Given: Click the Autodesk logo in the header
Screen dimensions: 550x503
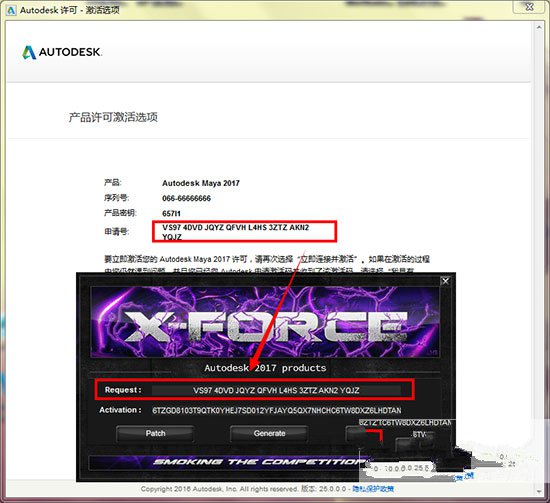Looking at the screenshot, I should pos(62,52).
